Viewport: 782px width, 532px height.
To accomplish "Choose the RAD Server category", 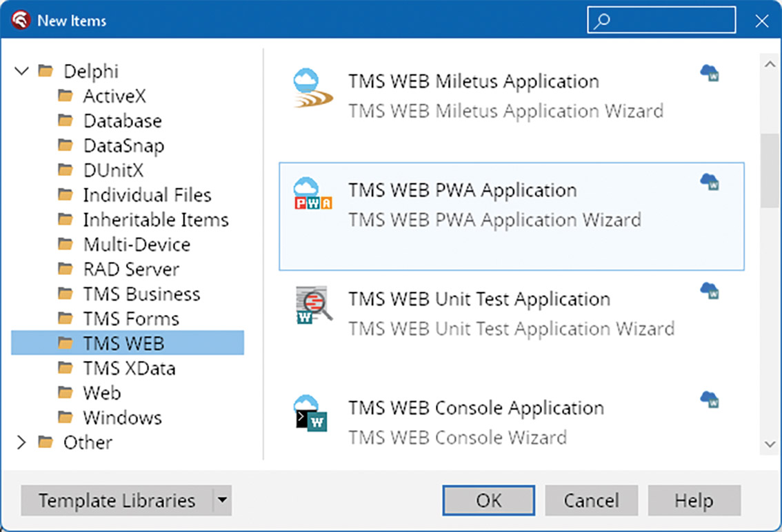I will point(131,269).
